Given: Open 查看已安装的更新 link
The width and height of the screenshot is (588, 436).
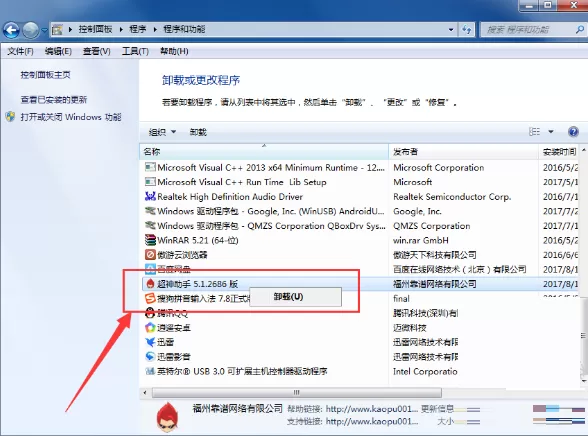Looking at the screenshot, I should click(x=54, y=100).
